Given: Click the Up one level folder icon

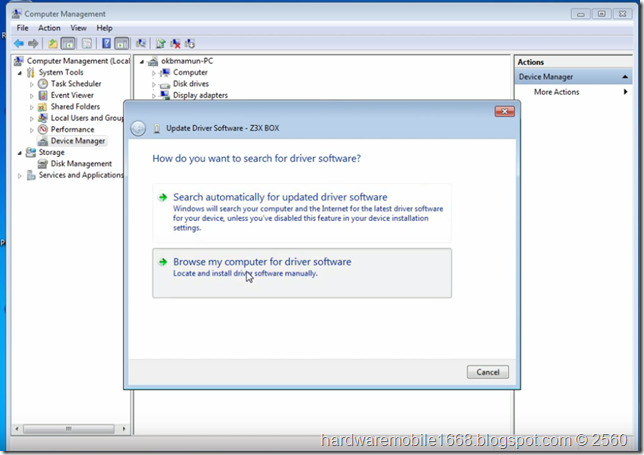Looking at the screenshot, I should point(53,43).
